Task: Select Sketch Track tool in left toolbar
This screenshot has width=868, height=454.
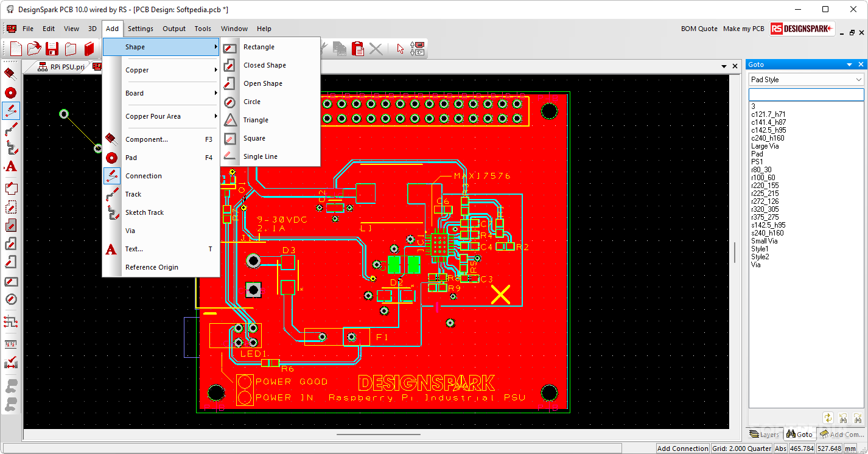Action: point(10,147)
